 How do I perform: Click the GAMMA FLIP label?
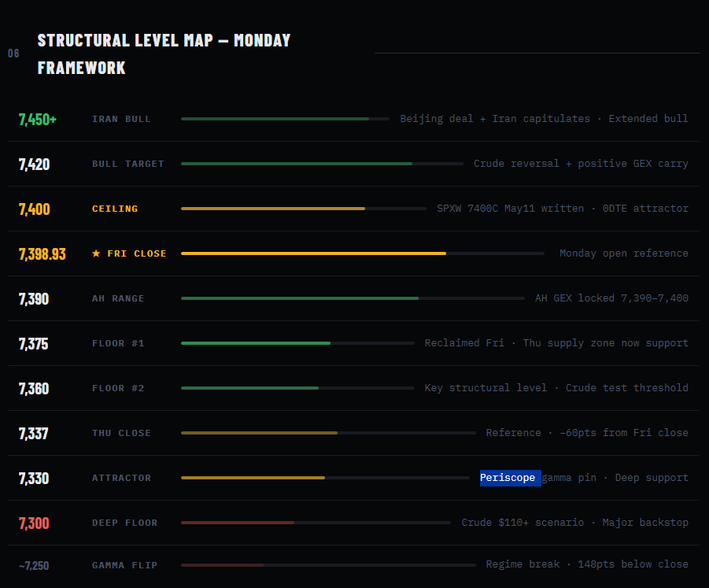(x=125, y=565)
